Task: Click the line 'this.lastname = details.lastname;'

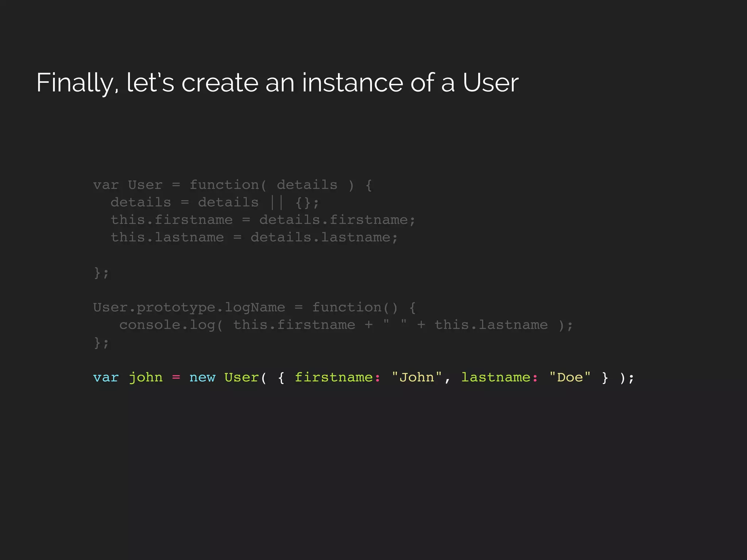Action: [x=254, y=238]
